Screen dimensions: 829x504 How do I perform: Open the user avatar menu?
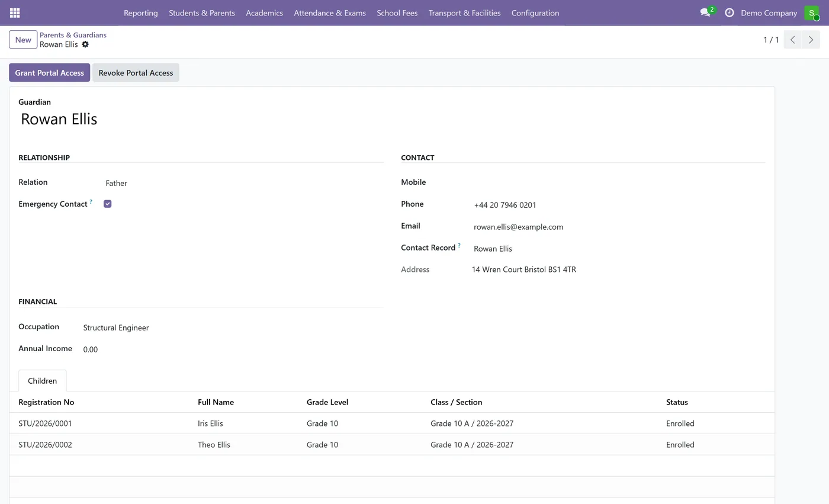click(811, 12)
